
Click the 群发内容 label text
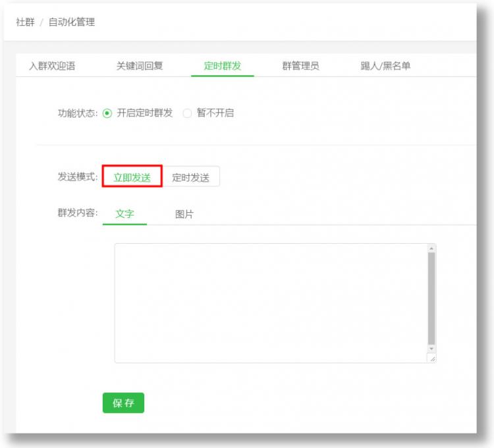click(78, 213)
